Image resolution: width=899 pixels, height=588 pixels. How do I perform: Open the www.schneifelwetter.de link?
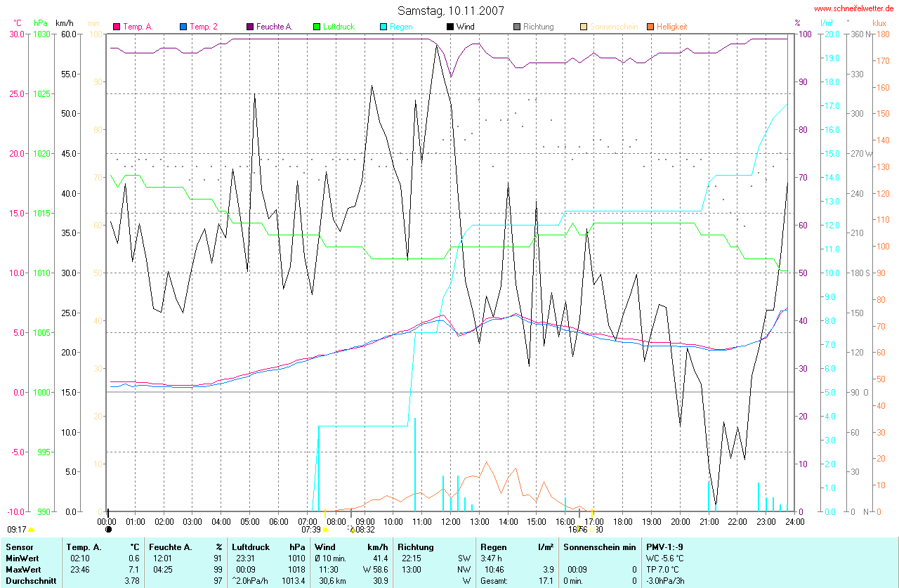[855, 8]
